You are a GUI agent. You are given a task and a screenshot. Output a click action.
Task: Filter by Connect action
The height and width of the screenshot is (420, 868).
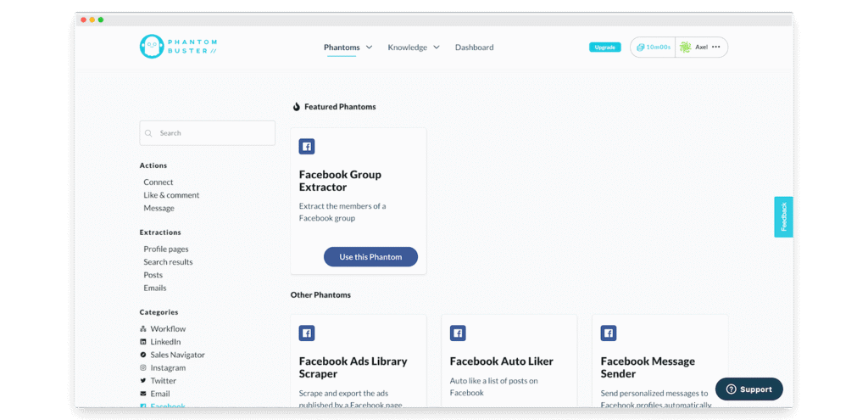pyautogui.click(x=159, y=182)
